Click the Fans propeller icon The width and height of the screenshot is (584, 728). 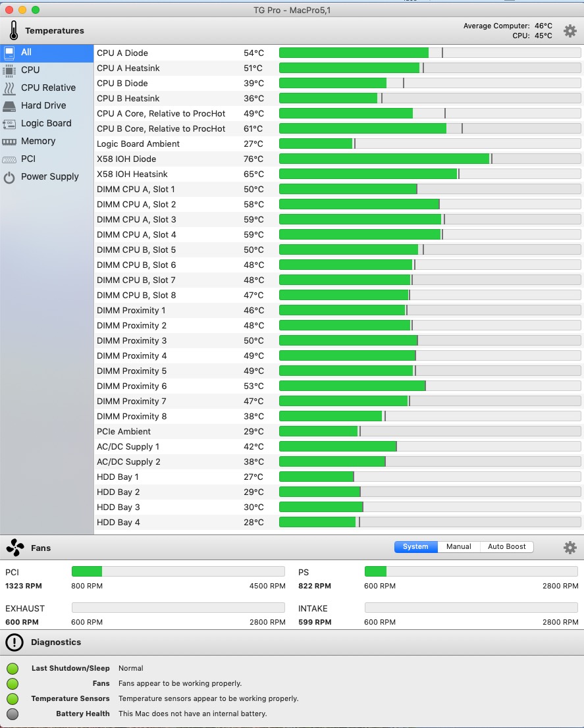pyautogui.click(x=15, y=548)
